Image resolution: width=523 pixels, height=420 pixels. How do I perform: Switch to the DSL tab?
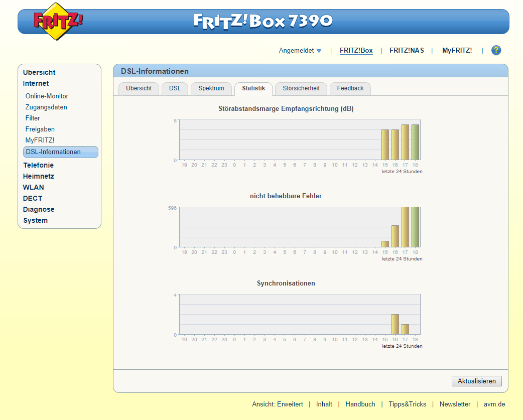tap(175, 88)
